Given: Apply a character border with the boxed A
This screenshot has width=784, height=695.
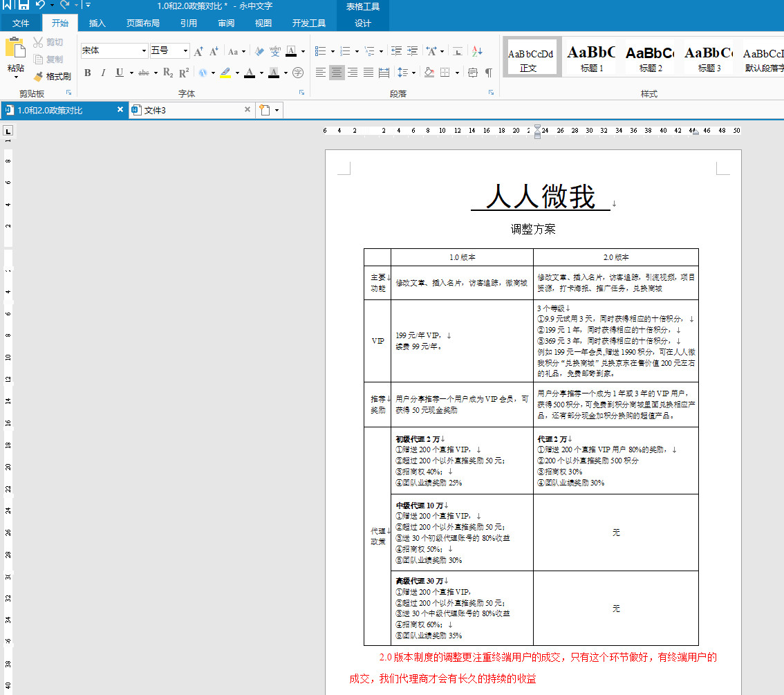Looking at the screenshot, I should 291,51.
